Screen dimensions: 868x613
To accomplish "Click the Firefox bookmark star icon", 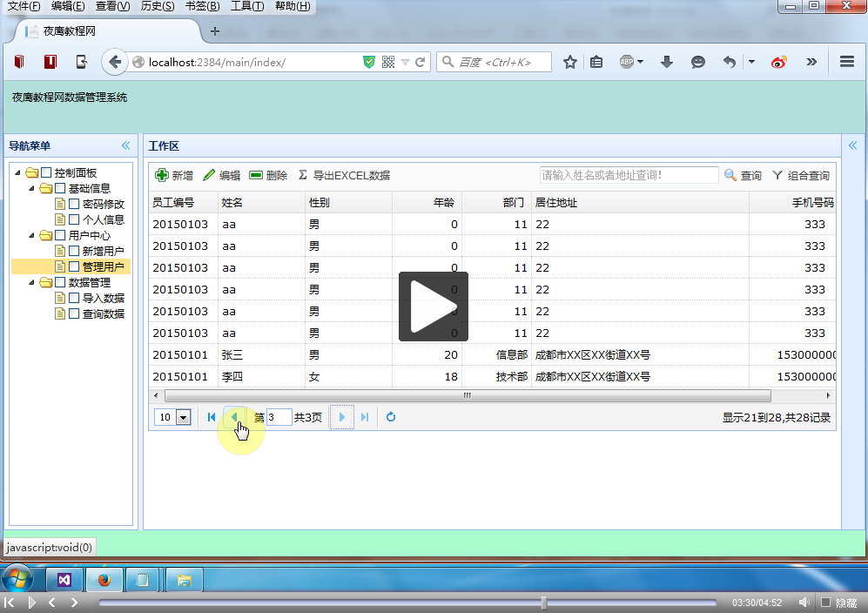I will click(570, 62).
